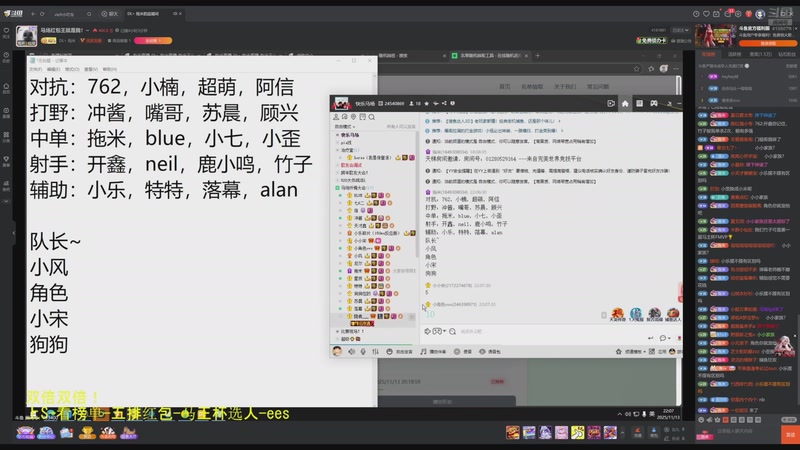This screenshot has height=450, width=800.
Task: Click the first gift icon in Douyu bottom gift bar
Action: (513, 433)
